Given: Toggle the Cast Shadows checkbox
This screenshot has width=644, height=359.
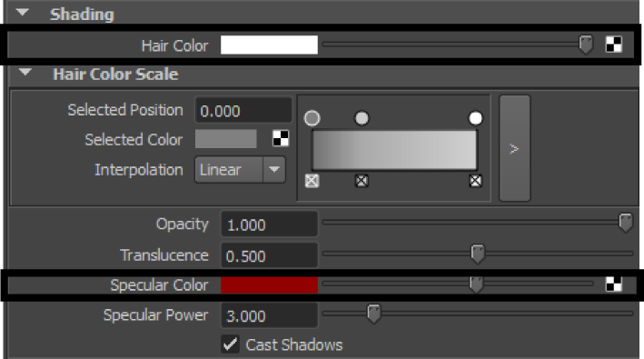Looking at the screenshot, I should click(230, 344).
